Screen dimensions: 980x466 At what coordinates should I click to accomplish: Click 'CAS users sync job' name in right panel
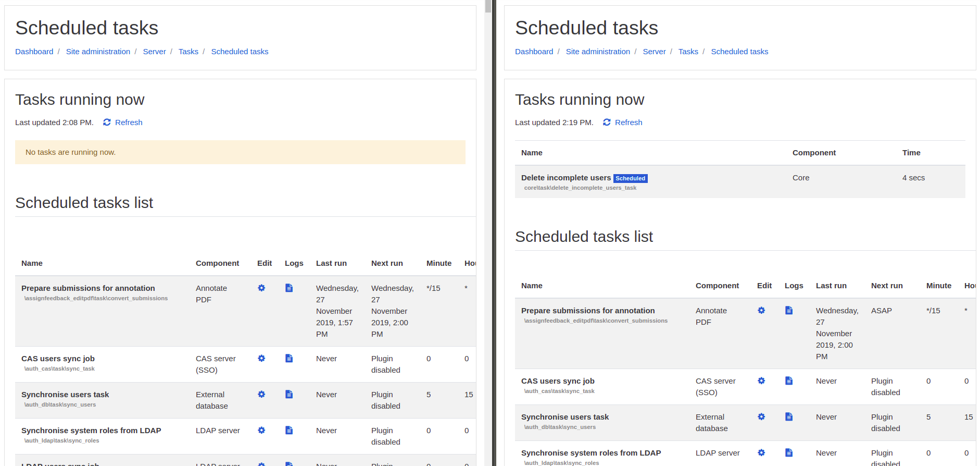pos(558,381)
